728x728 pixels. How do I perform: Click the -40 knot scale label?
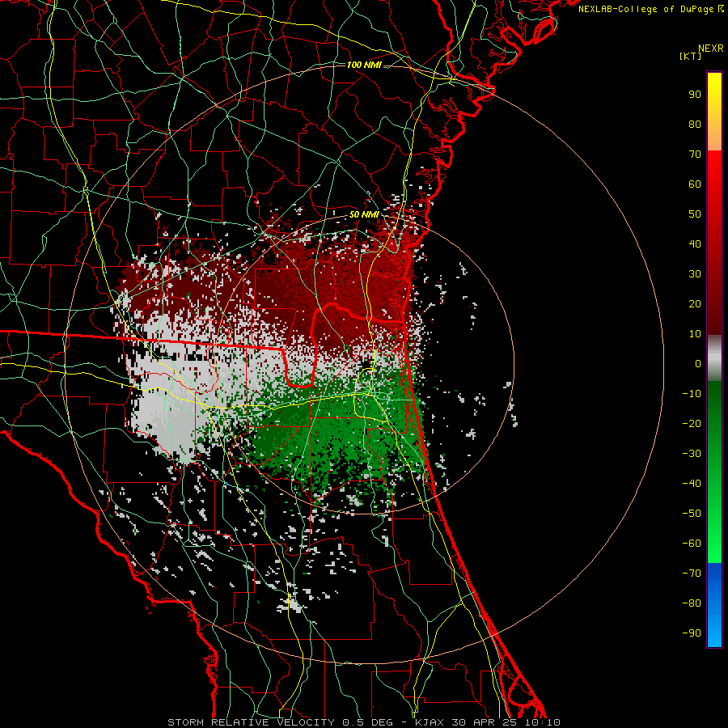692,484
